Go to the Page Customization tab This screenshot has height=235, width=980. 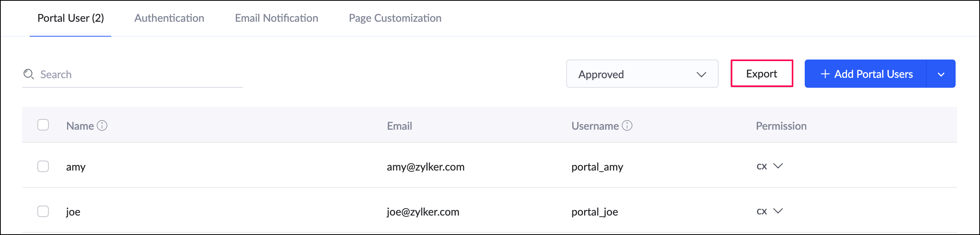395,18
